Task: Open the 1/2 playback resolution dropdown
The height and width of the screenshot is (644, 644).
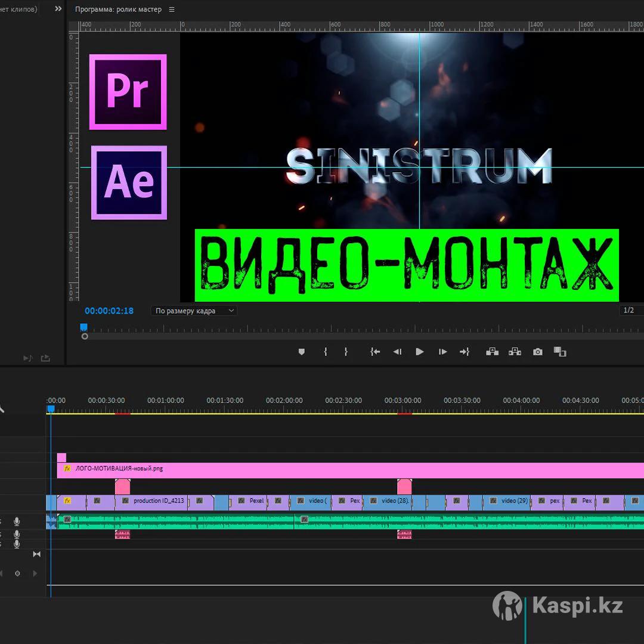Action: pos(631,310)
